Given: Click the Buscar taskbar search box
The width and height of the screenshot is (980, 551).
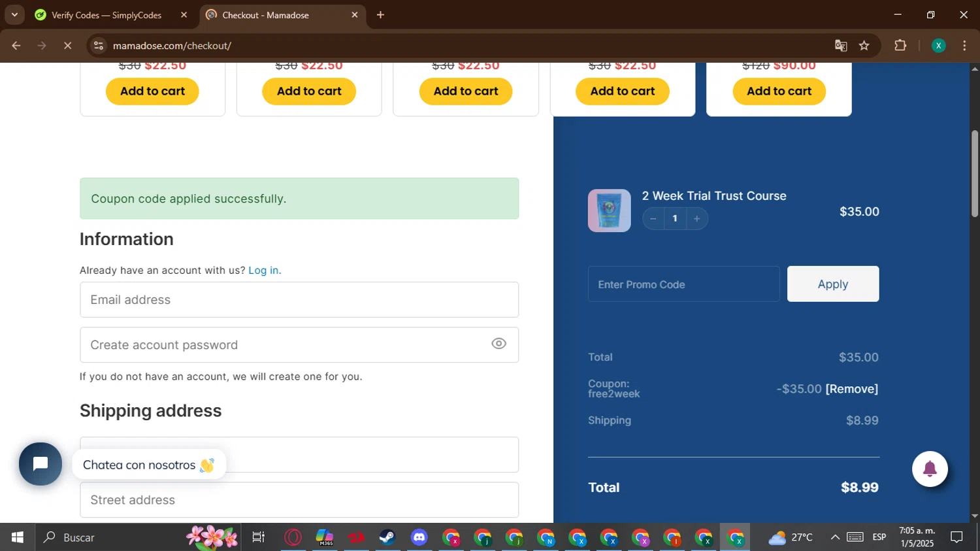Looking at the screenshot, I should point(137,537).
